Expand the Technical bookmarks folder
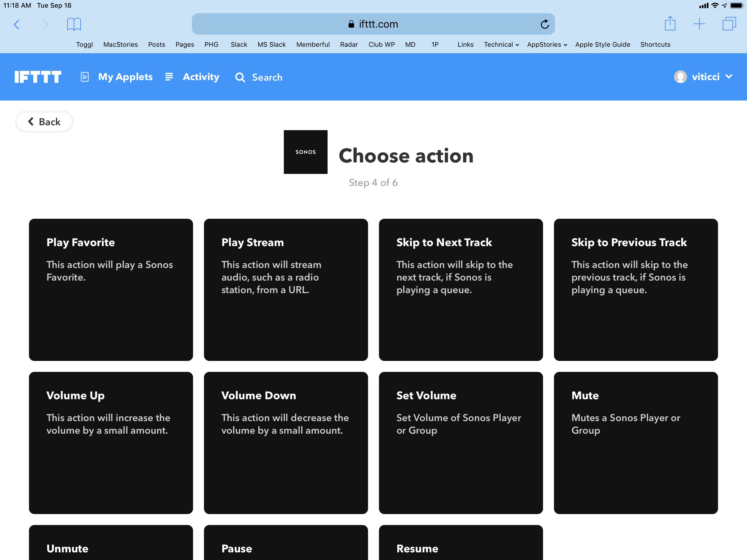Screen dimensions: 747x560 (501, 45)
